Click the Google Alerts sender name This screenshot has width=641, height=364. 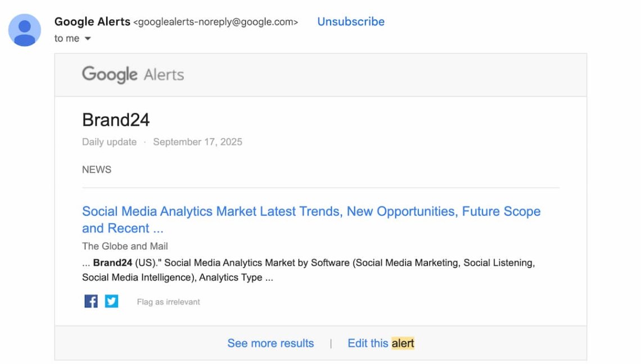[x=92, y=22]
